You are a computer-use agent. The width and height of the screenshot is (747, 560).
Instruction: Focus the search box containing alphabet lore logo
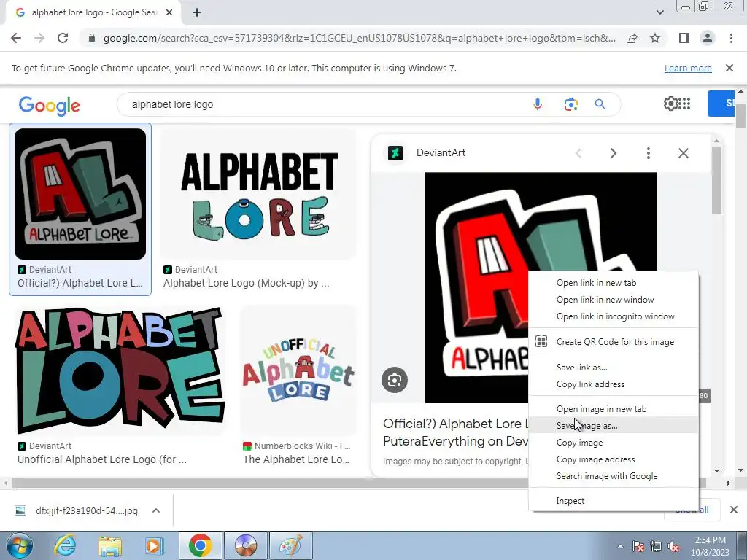329,104
